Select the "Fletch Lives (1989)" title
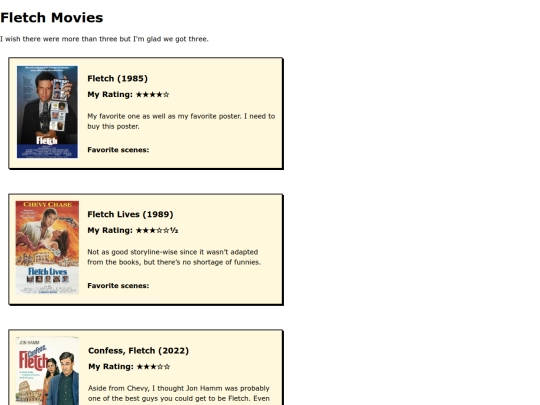540x405 pixels. click(130, 214)
